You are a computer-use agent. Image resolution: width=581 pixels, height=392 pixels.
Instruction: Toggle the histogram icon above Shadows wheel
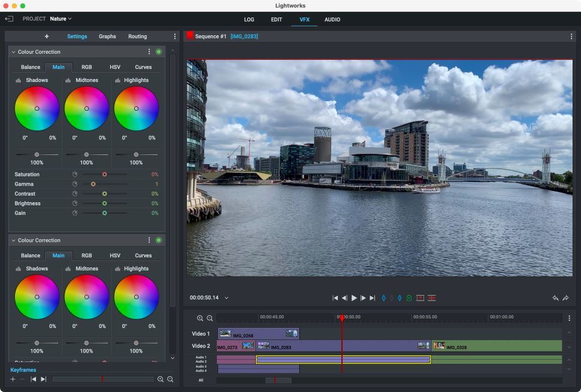coord(19,80)
